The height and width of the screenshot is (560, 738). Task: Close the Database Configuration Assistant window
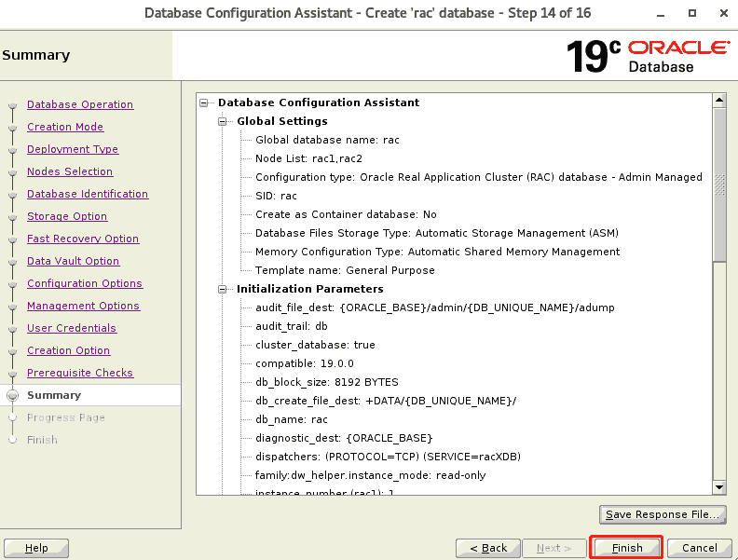pyautogui.click(x=724, y=13)
